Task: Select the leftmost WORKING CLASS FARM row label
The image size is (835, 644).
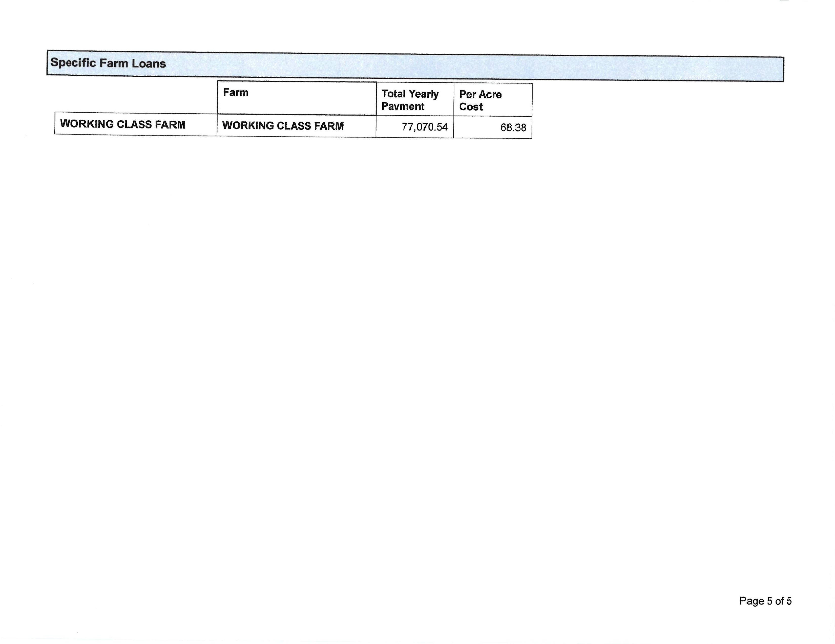Action: tap(123, 124)
